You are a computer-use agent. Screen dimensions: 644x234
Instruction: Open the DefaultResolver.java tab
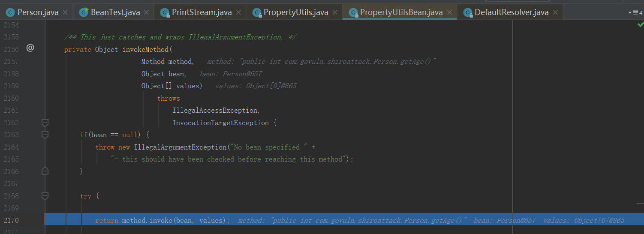pos(511,12)
